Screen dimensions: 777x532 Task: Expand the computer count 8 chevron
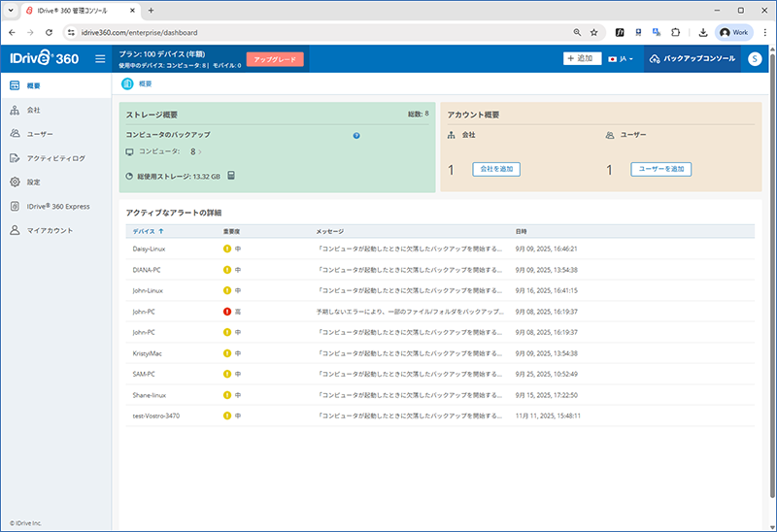pyautogui.click(x=200, y=152)
